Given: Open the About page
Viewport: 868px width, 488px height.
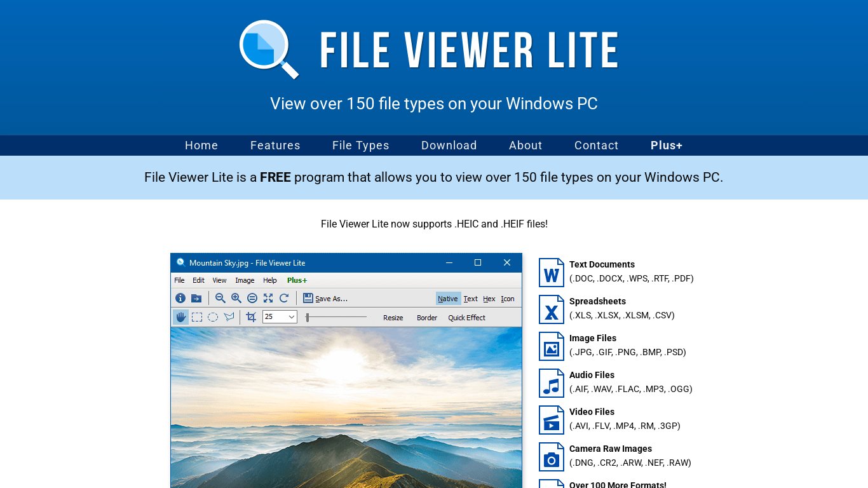Looking at the screenshot, I should coord(526,146).
